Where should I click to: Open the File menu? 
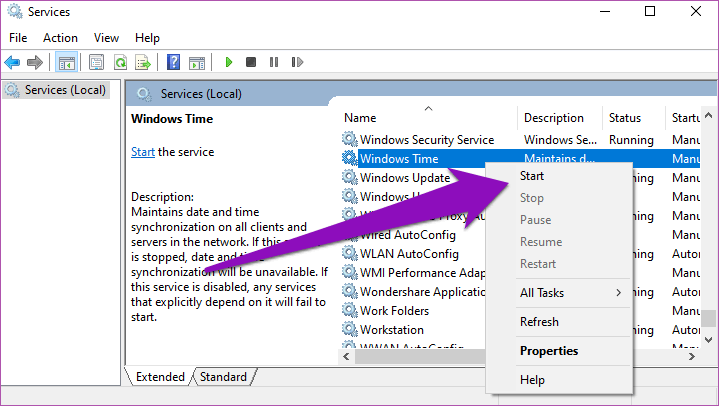click(x=18, y=38)
